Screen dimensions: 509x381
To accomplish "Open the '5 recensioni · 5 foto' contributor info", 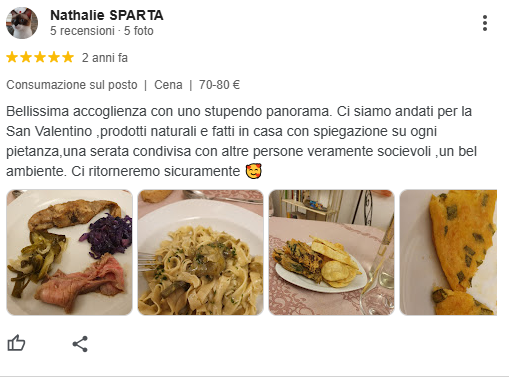I will (102, 31).
